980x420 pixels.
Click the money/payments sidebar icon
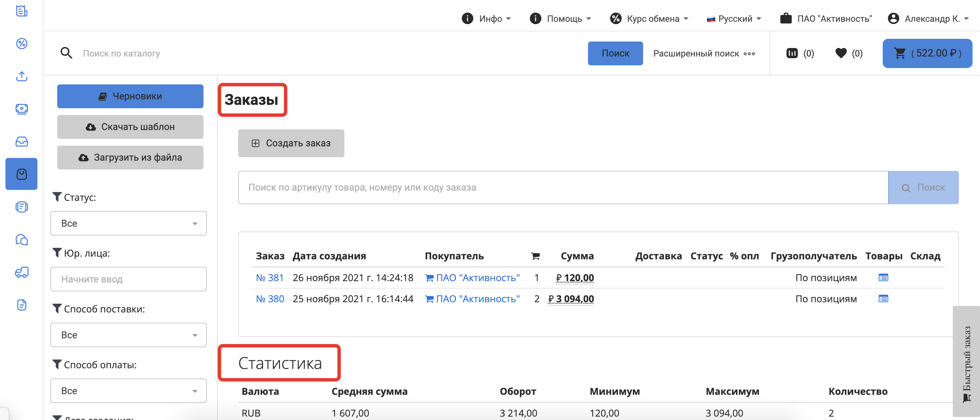pos(21,109)
